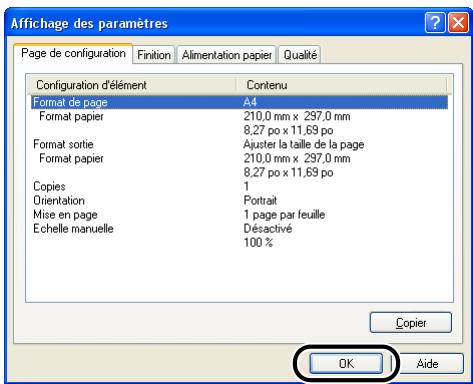The height and width of the screenshot is (384, 473).
Task: Close the Affichage des paramètres dialog
Action: tap(458, 23)
